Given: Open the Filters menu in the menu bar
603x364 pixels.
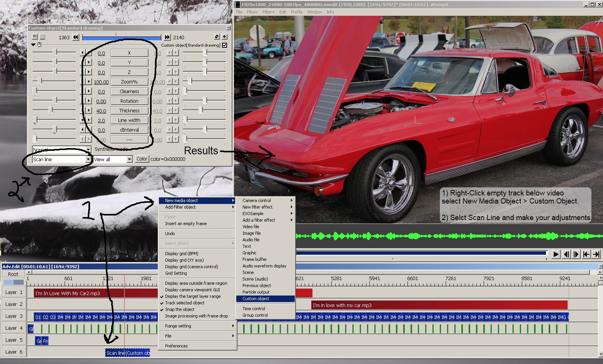Looking at the screenshot, I should point(252,12).
